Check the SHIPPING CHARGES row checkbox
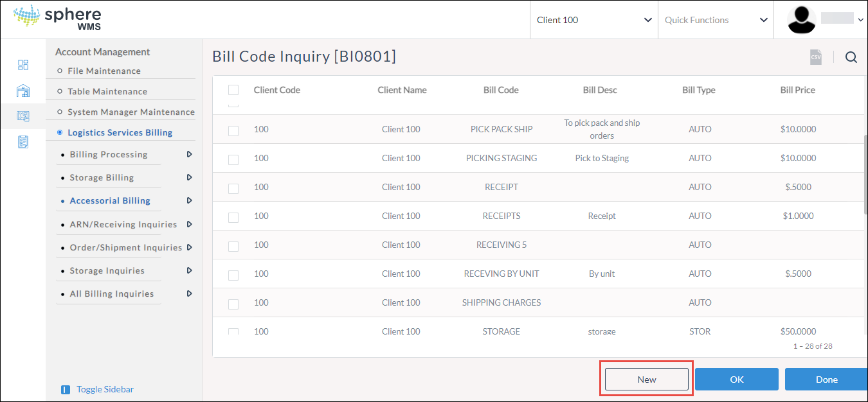868x402 pixels. click(233, 304)
